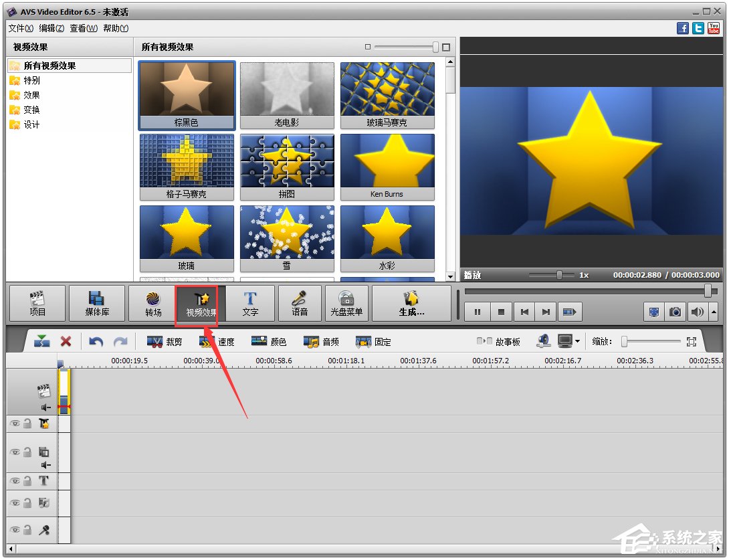The image size is (729, 560).
Task: Open the 帮助 menu
Action: tap(116, 28)
